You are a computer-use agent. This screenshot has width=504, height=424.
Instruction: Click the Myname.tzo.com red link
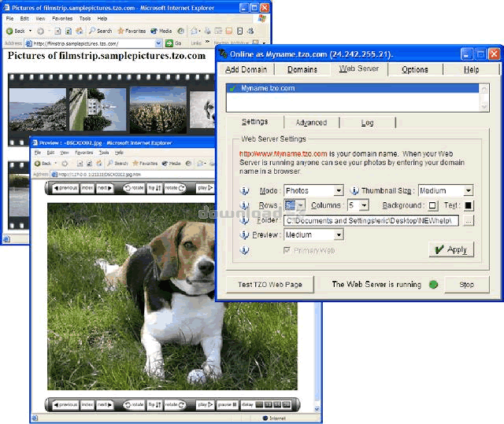tap(283, 153)
